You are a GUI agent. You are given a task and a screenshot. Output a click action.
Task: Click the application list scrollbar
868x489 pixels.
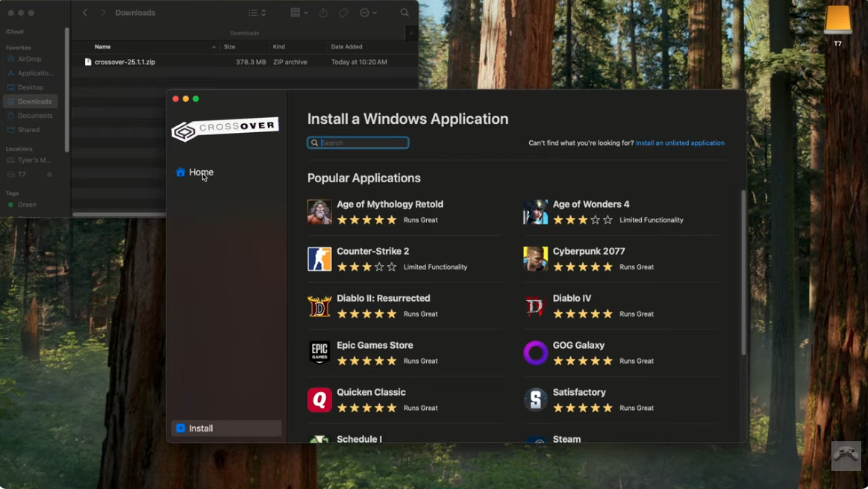click(743, 272)
